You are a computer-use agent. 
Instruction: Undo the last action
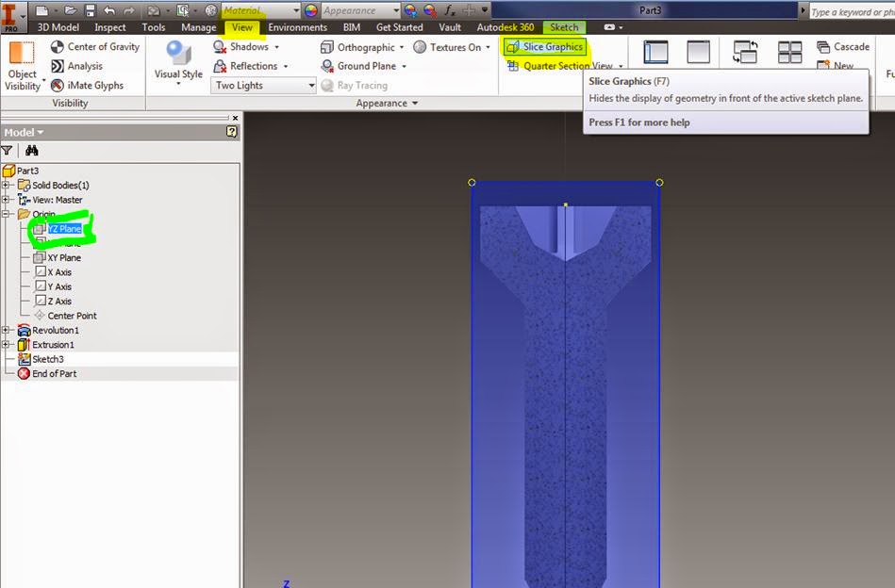coord(109,10)
